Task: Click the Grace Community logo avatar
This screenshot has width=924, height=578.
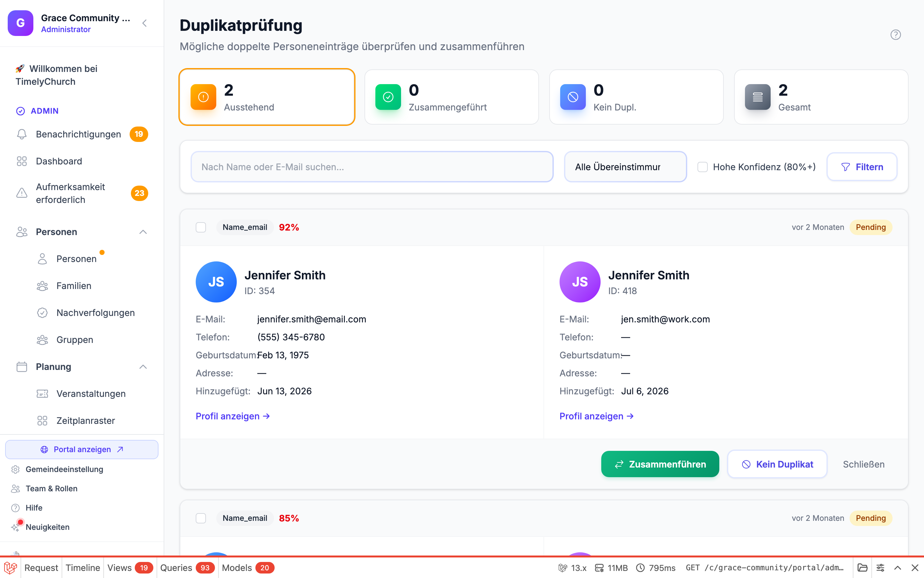Action: pos(21,23)
